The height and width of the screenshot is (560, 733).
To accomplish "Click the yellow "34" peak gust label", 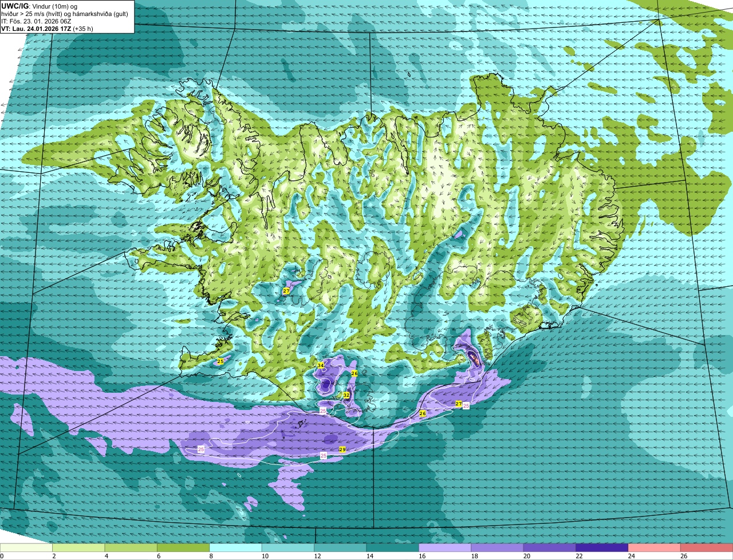I will (321, 365).
